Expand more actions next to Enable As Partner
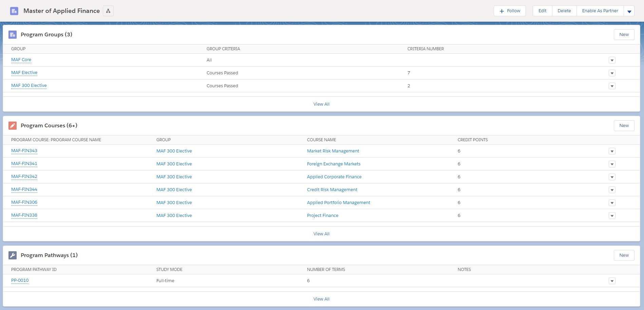Viewport: 644px width, 310px height. point(629,11)
